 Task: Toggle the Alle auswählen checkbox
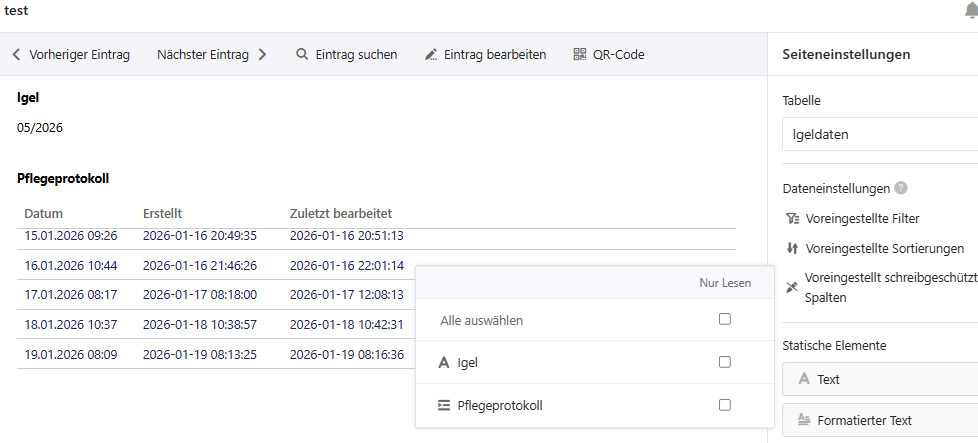point(725,319)
